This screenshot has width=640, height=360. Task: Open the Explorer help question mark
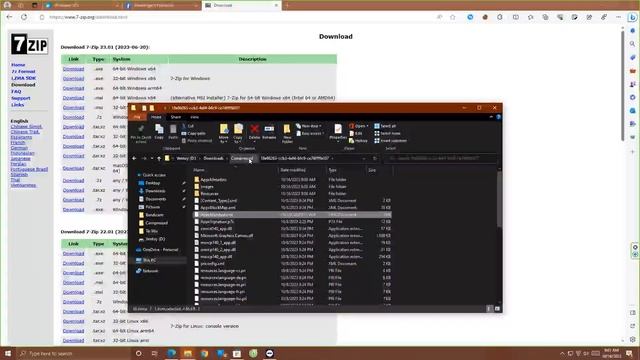pos(498,117)
